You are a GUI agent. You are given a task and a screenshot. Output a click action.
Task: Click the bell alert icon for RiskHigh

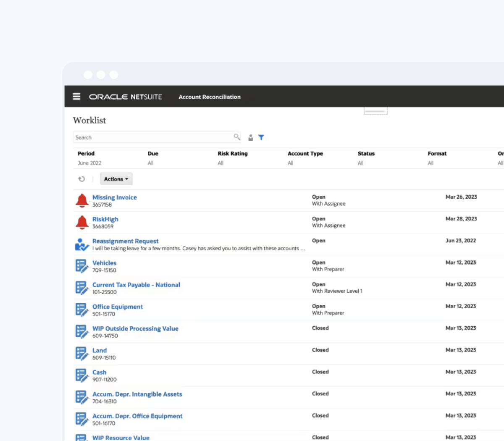tap(82, 223)
